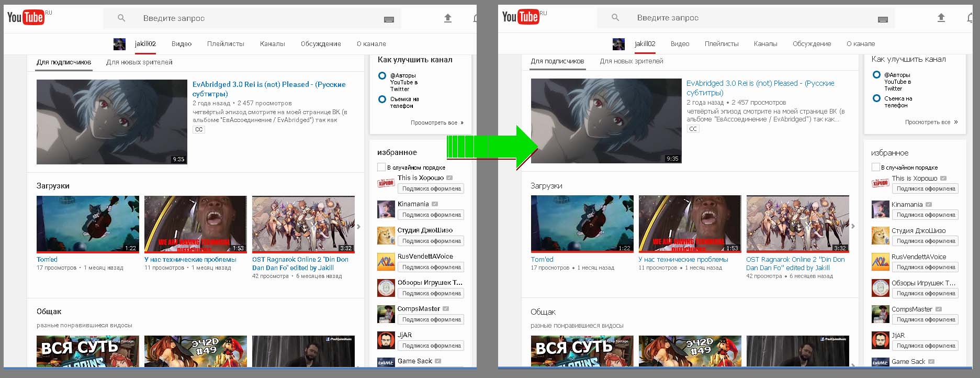
Task: Open the Kinamania channel icon in the left sidebar copy
Action: click(386, 209)
